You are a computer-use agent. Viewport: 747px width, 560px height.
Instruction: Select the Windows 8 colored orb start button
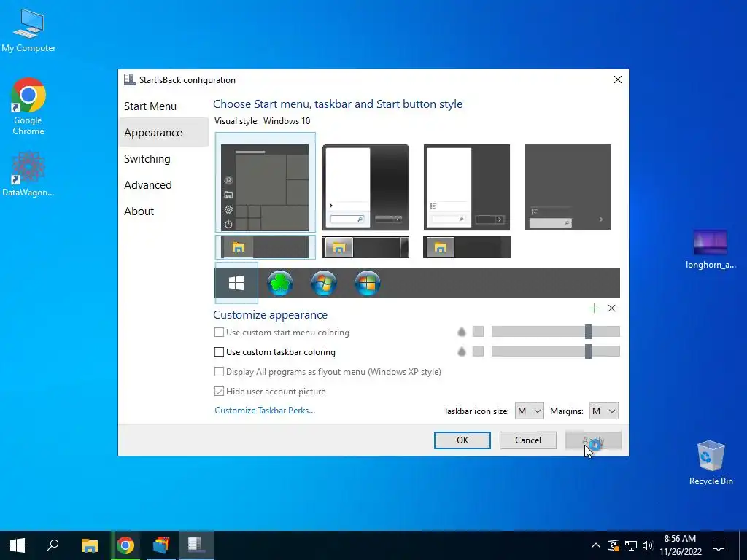tap(368, 283)
